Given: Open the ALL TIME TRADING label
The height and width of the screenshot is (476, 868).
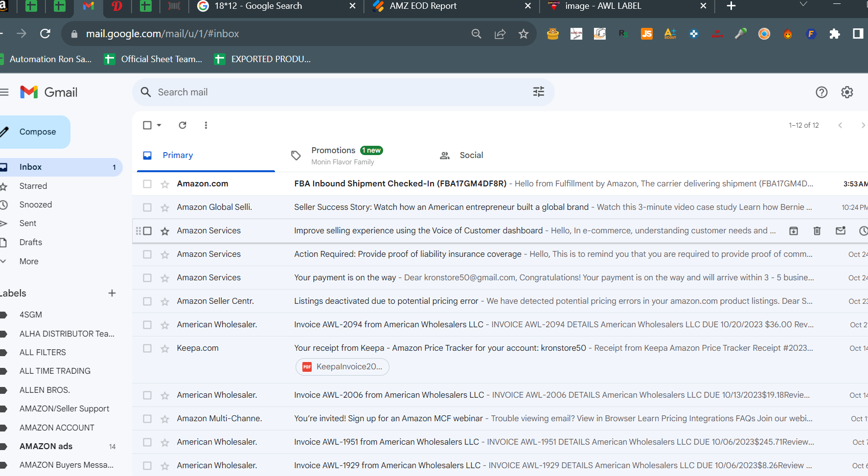Looking at the screenshot, I should point(55,371).
